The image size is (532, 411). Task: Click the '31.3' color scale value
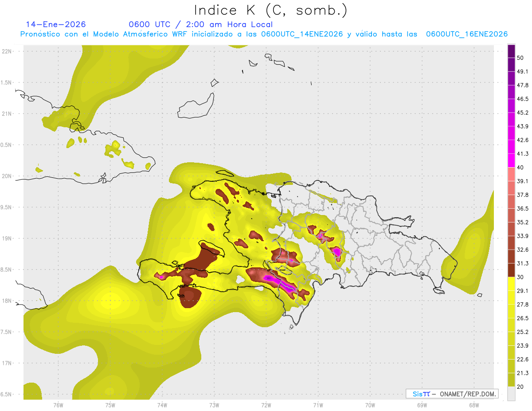pyautogui.click(x=523, y=263)
